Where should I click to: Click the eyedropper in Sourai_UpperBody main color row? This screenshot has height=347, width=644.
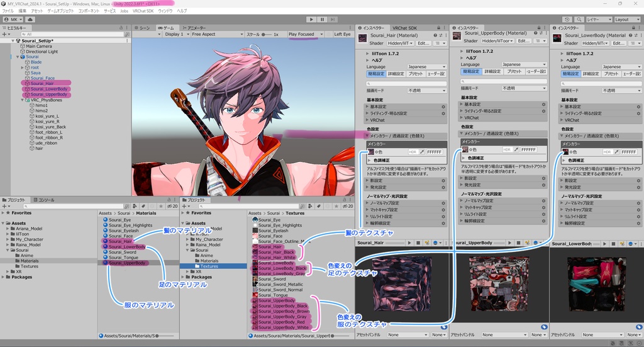coord(516,150)
